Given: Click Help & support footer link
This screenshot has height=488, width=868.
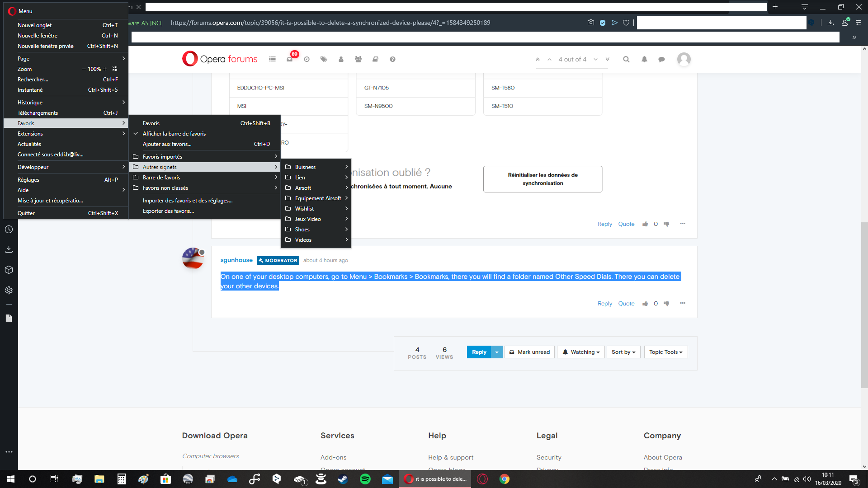Looking at the screenshot, I should pos(451,457).
